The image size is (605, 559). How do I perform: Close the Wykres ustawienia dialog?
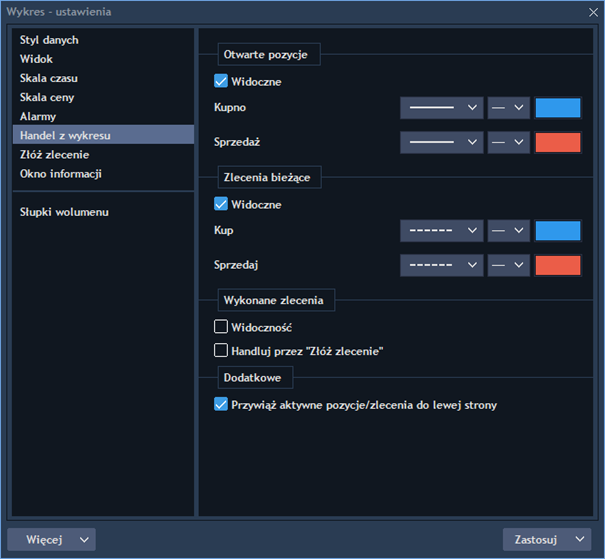tap(593, 12)
